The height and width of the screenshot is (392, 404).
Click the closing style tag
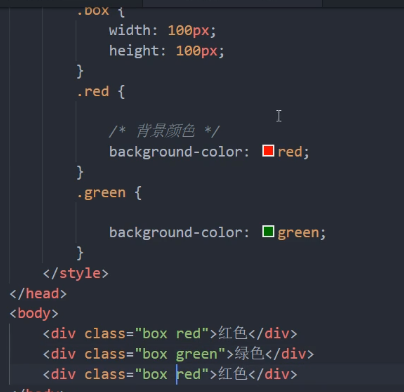coord(76,273)
